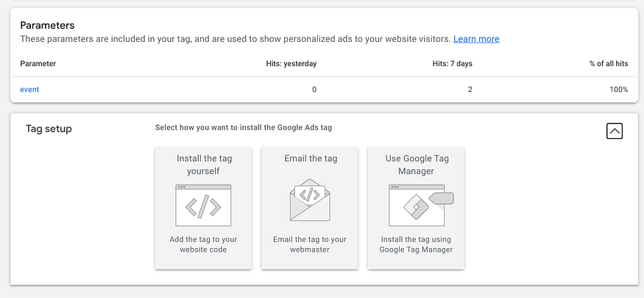Click the Google Tag Manager diamond icon
Screen dimensions: 644x298
pyautogui.click(x=416, y=205)
